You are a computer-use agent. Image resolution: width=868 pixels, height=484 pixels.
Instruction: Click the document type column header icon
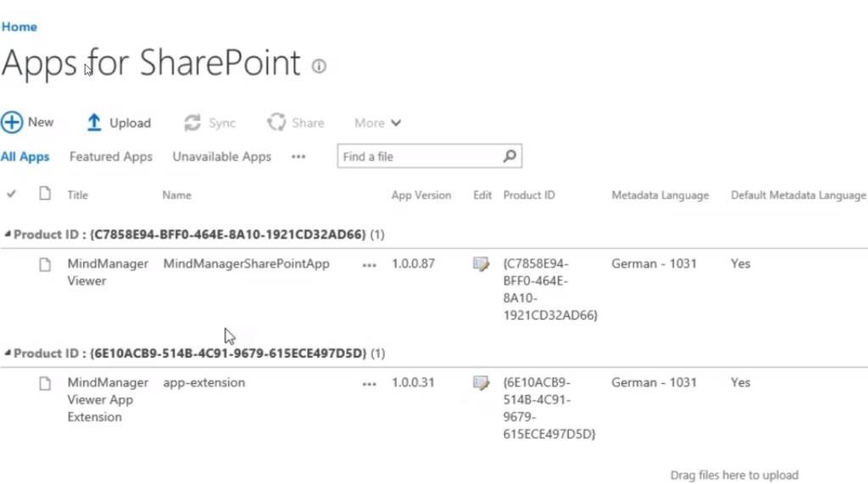click(45, 193)
